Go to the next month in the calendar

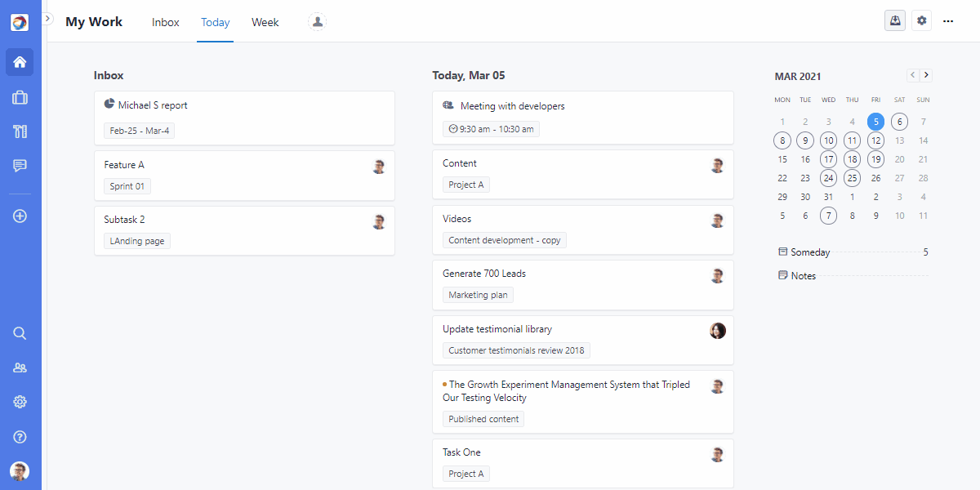[926, 75]
